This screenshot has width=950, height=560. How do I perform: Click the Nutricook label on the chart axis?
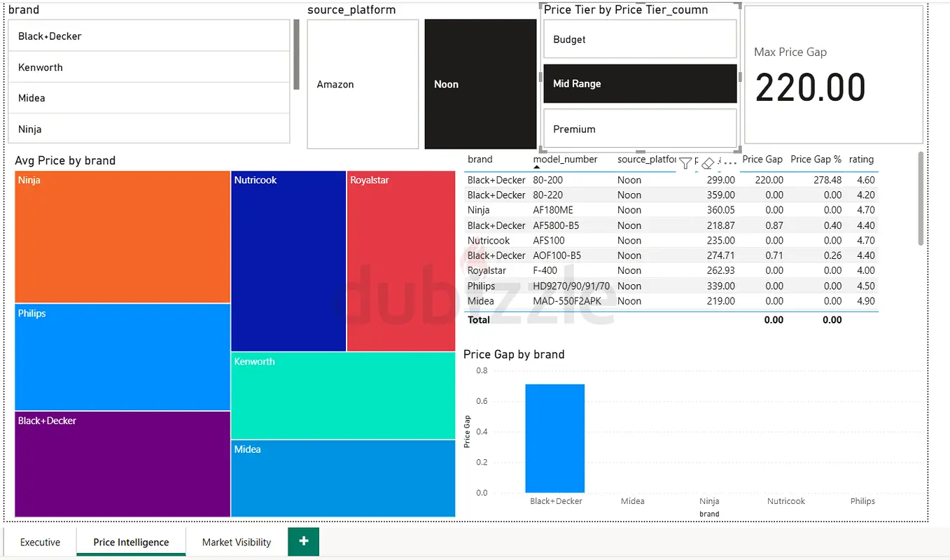coord(786,501)
